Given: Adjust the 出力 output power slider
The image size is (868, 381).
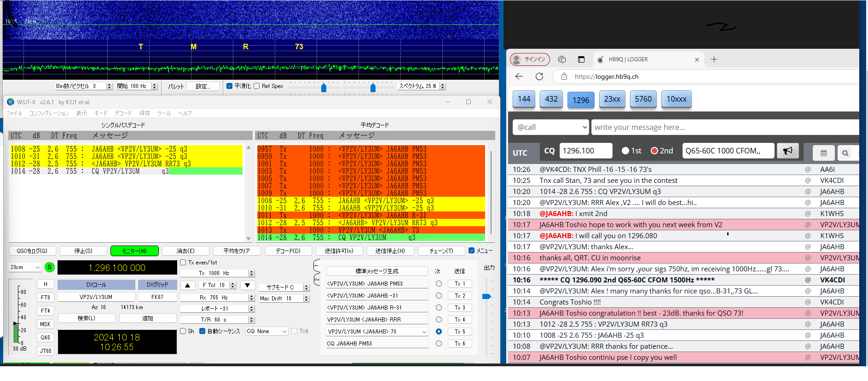Looking at the screenshot, I should [486, 296].
